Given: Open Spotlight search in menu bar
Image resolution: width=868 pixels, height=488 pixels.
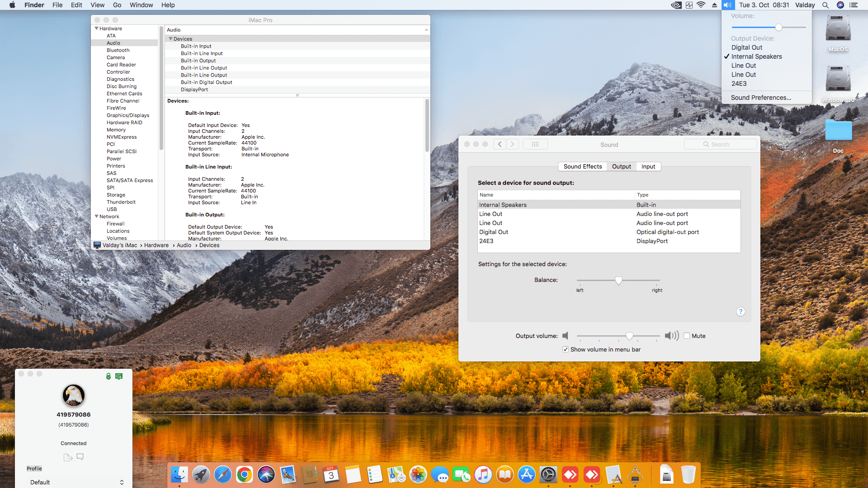Looking at the screenshot, I should [x=826, y=5].
